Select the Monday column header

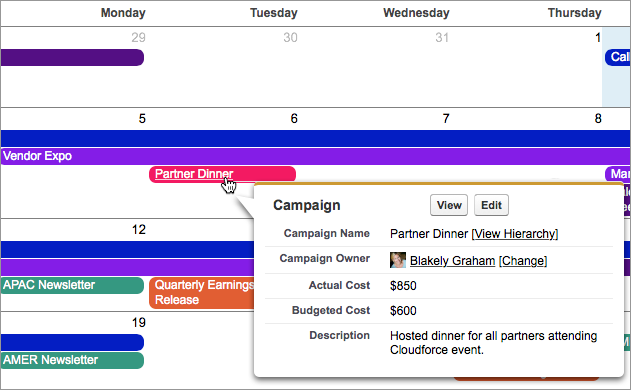(x=123, y=13)
